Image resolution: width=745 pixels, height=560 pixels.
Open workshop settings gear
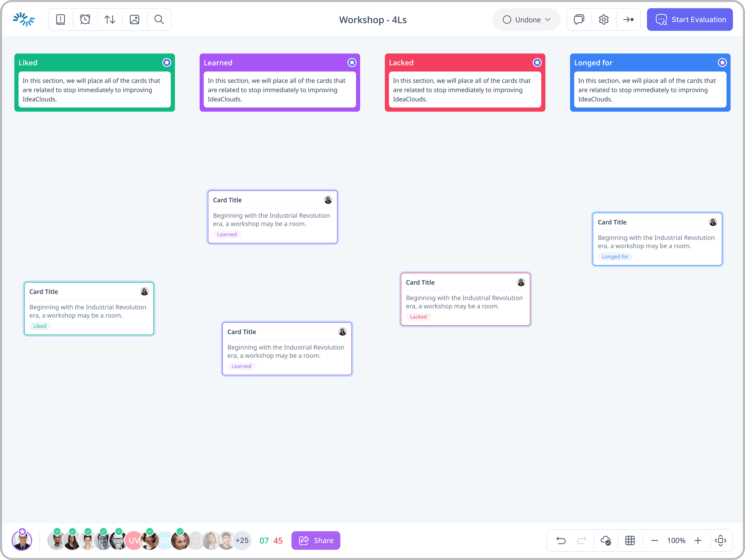click(603, 20)
